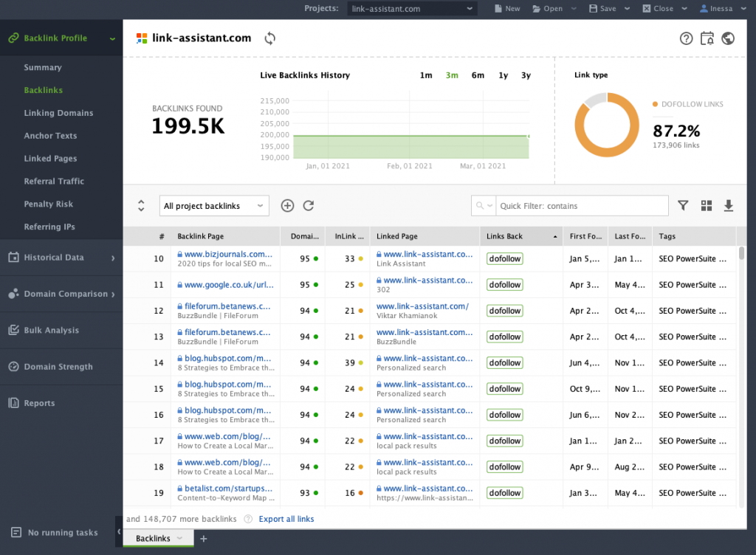This screenshot has width=756, height=555.
Task: Click the Bulk Analysis icon
Action: pos(13,330)
